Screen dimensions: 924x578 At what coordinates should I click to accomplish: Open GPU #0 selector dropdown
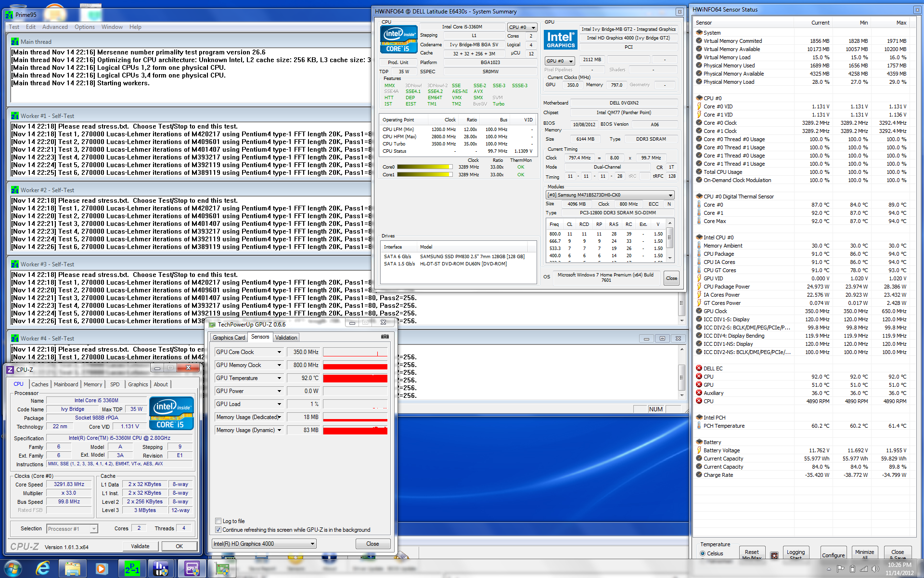pyautogui.click(x=560, y=61)
